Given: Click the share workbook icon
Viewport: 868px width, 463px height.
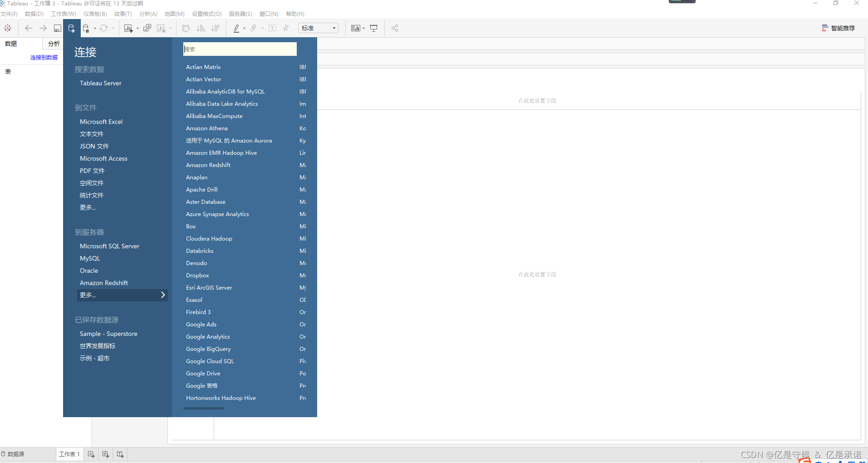Looking at the screenshot, I should (395, 28).
